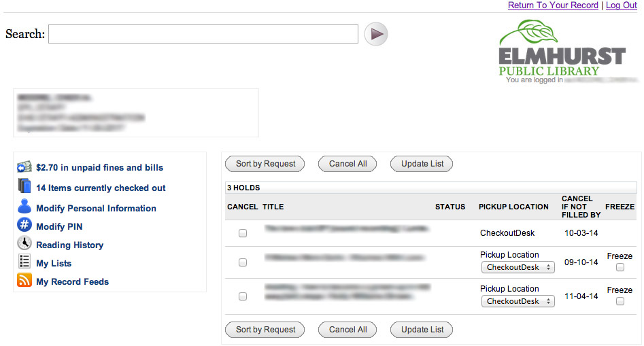
Task: Click the bottom Sort by Request button
Action: [265, 330]
